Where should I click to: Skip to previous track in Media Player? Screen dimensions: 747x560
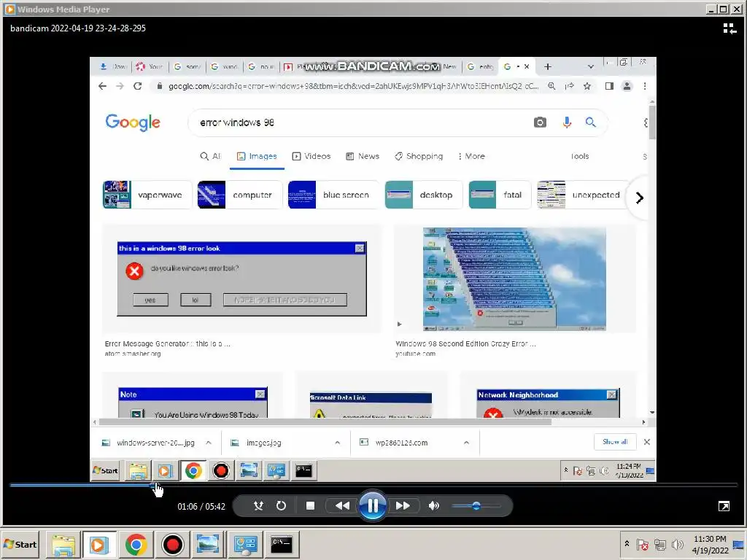coord(342,506)
